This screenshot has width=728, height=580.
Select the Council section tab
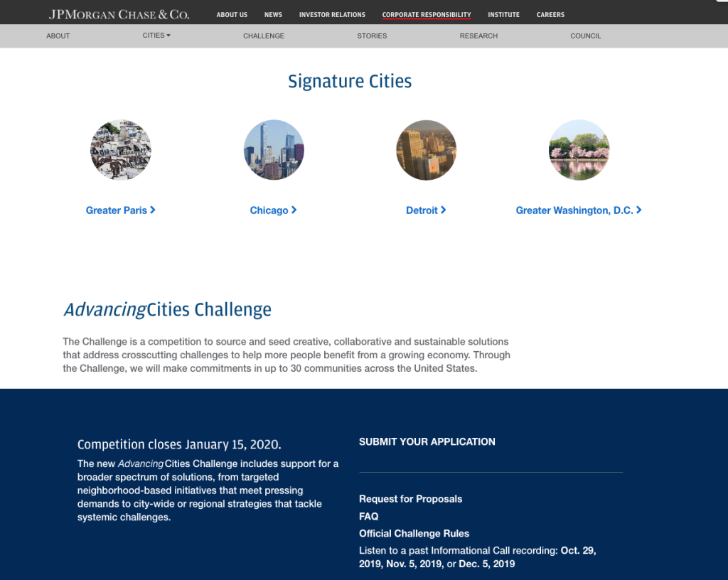point(586,36)
